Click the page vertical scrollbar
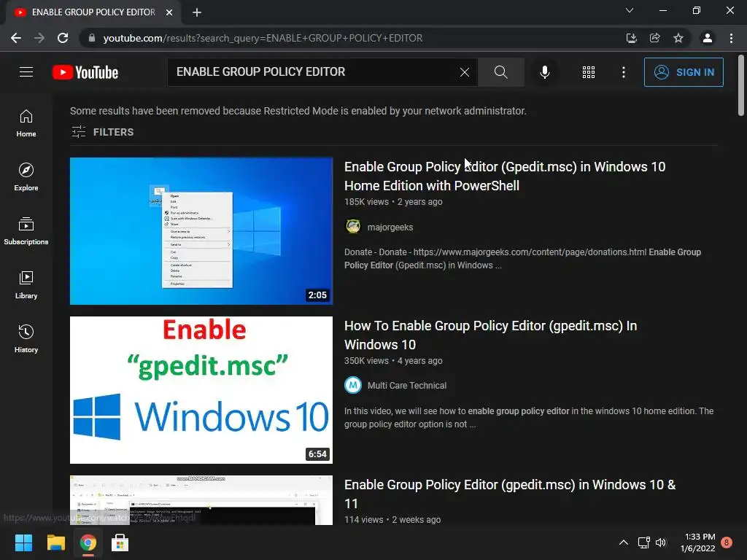Screen dimensions: 747x560 [x=741, y=86]
